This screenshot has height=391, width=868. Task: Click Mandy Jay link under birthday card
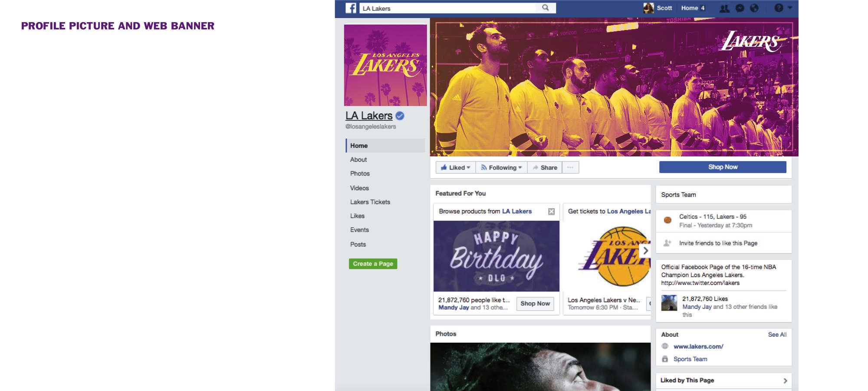click(454, 307)
